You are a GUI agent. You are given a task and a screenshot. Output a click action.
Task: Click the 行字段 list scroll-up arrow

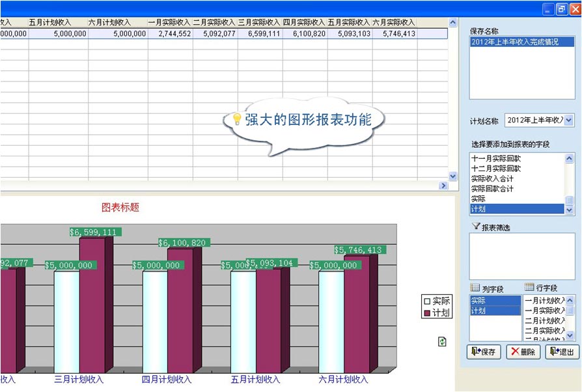click(x=570, y=300)
